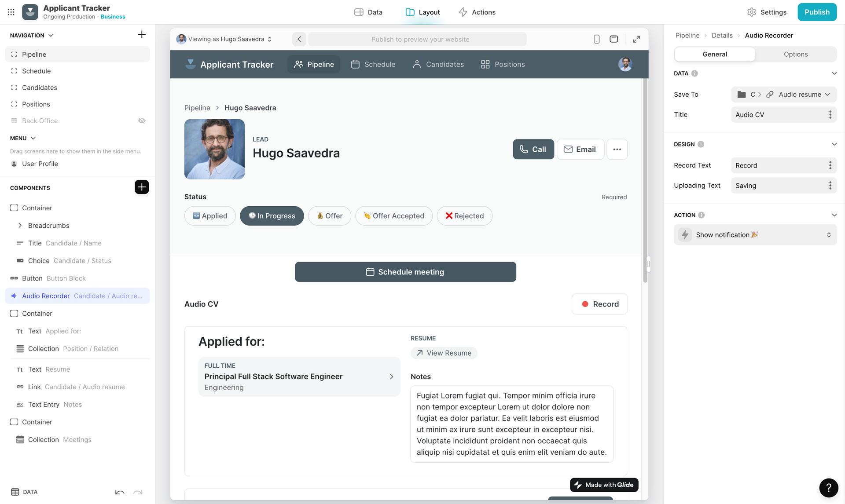Click preview back arrow button

(x=299, y=39)
